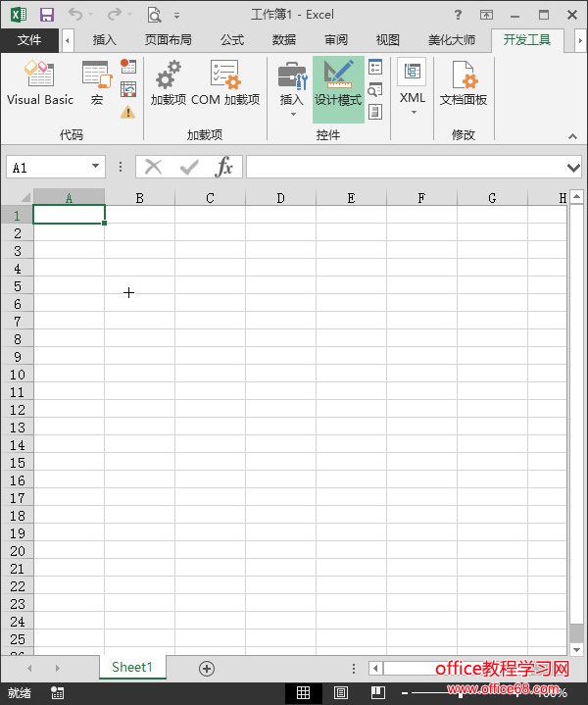Open the 文件 file menu
588x705 pixels.
tap(29, 40)
